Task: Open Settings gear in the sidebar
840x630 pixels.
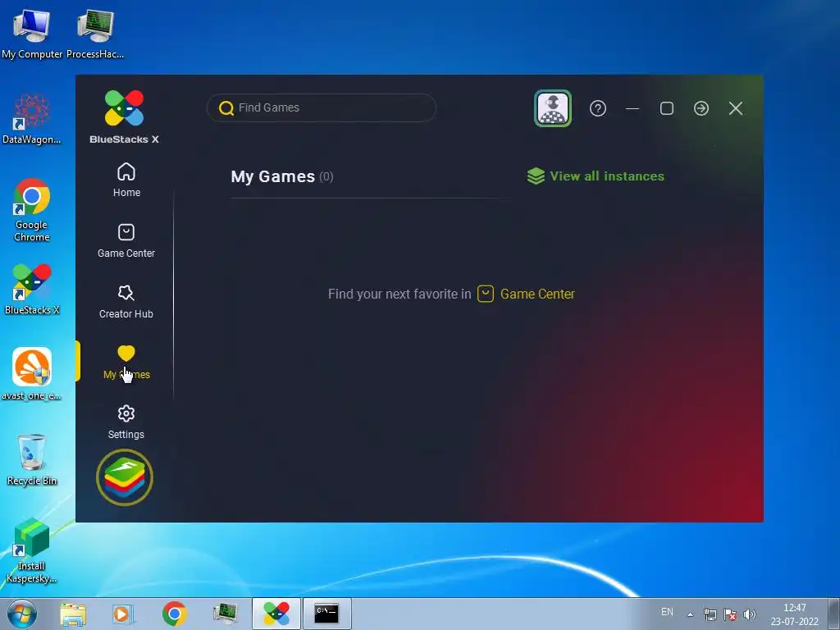Action: click(x=126, y=422)
